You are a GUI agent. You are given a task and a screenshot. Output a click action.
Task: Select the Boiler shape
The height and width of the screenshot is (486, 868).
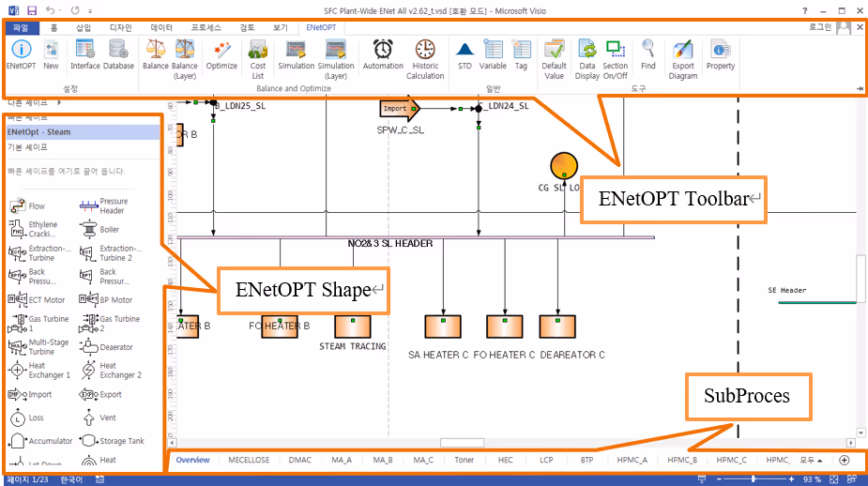pos(99,229)
